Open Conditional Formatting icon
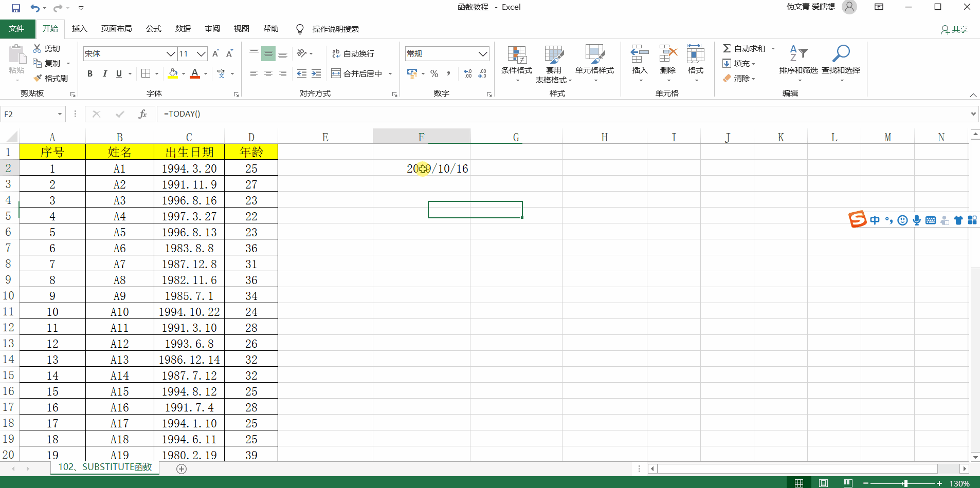 [x=517, y=54]
